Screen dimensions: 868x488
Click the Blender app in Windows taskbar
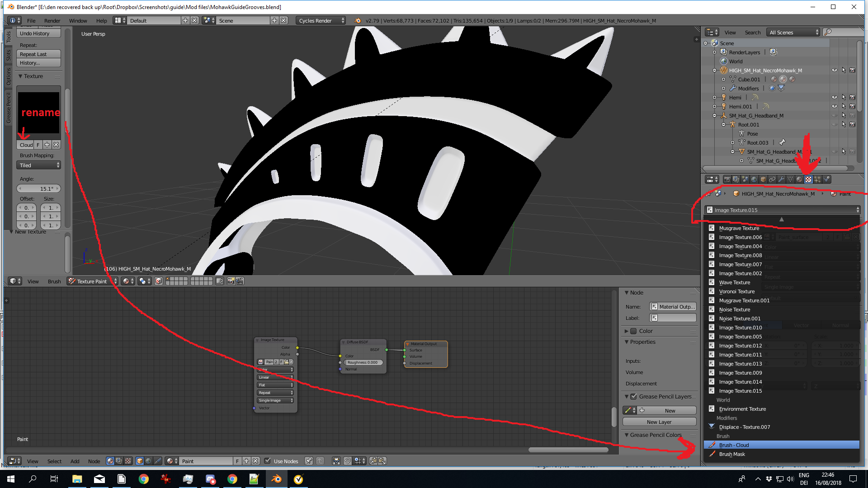(x=276, y=479)
